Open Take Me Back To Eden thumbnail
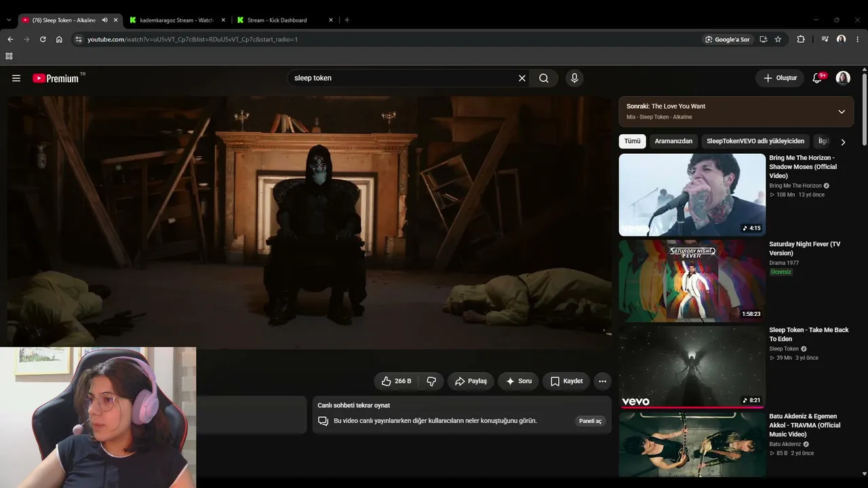This screenshot has height=488, width=868. pos(692,367)
